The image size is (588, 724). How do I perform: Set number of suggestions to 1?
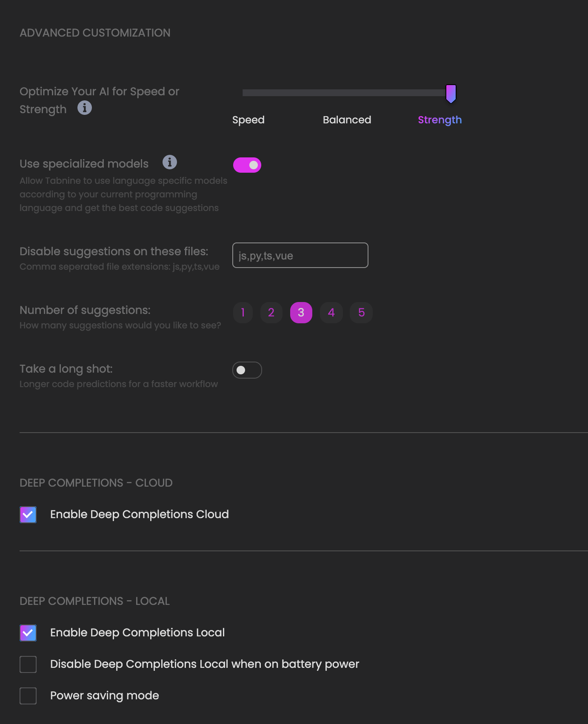pos(243,313)
